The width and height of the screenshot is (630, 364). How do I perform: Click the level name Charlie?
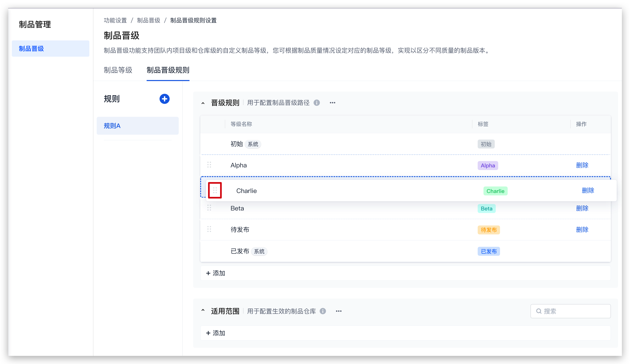246,191
